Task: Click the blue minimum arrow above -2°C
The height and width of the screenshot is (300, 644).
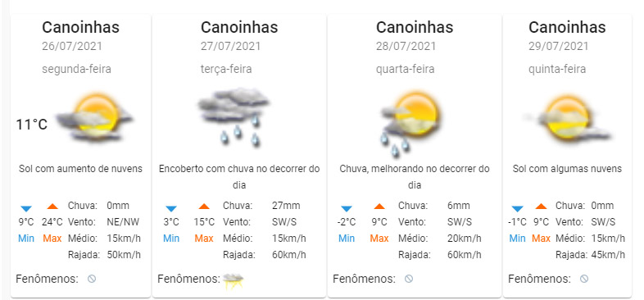Action: [x=347, y=208]
